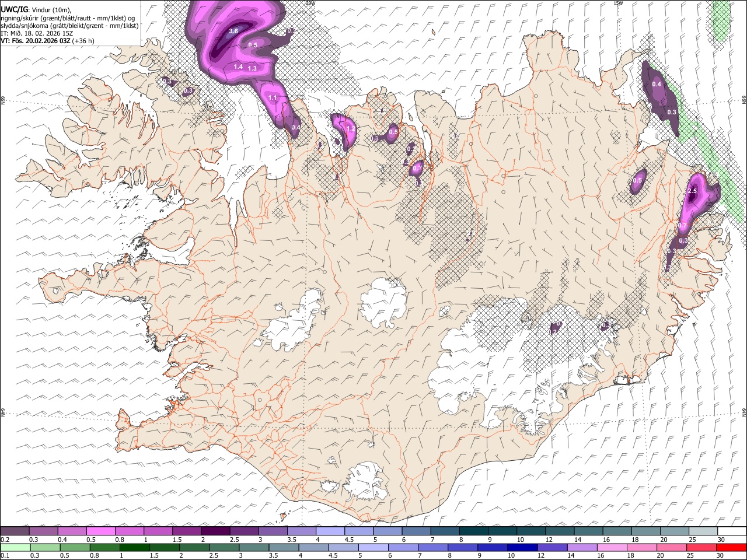Click the 3.6 snowfall peak value label

233,31
